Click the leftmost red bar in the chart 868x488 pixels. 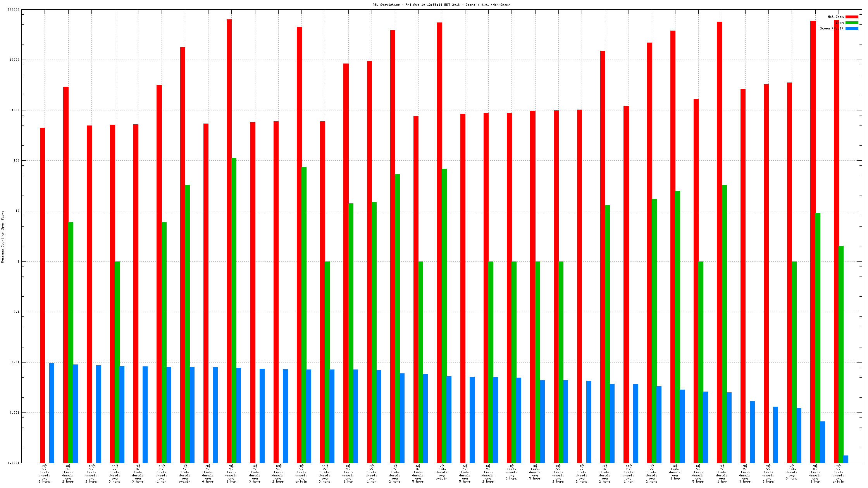tap(42, 294)
